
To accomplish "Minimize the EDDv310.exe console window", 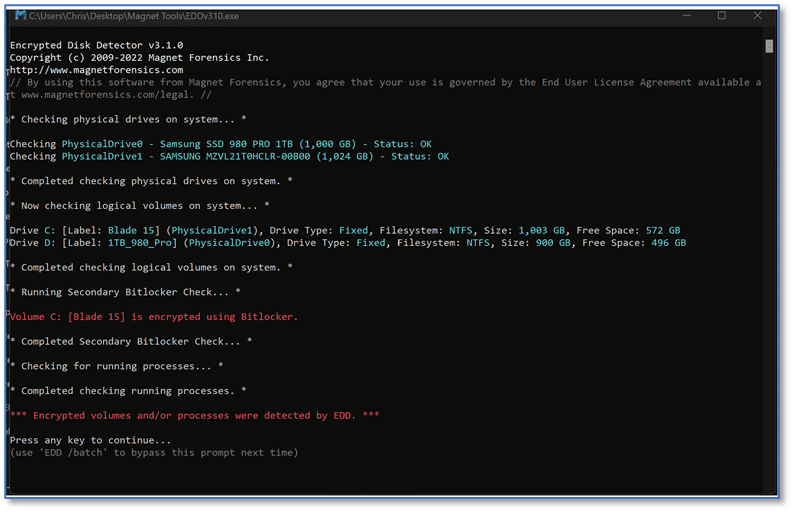I will point(686,16).
